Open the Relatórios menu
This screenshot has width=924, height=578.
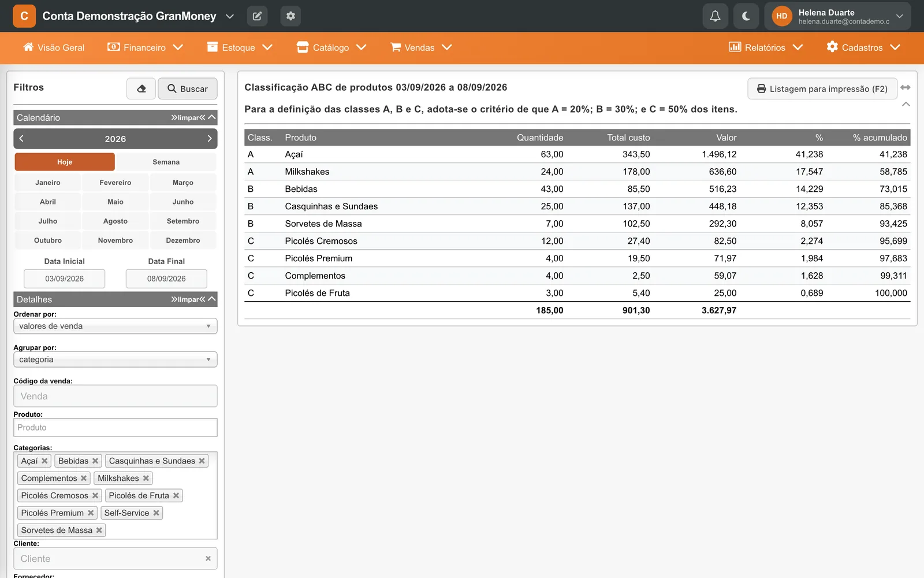click(765, 47)
